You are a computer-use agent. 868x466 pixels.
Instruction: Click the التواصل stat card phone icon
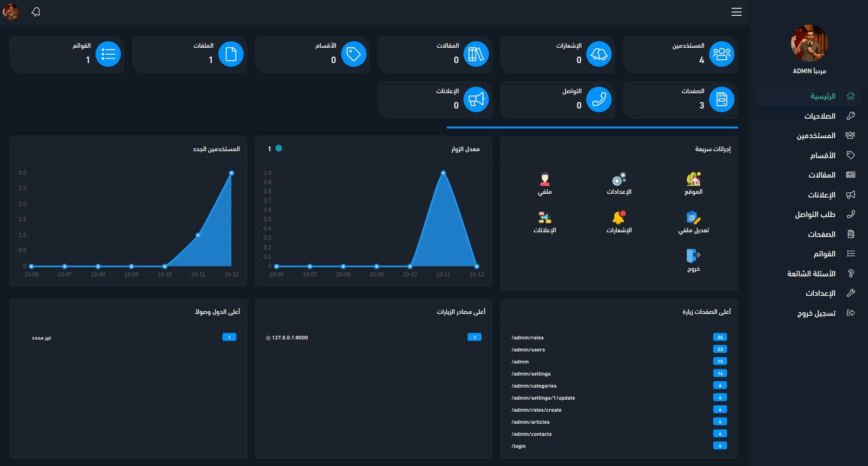599,99
